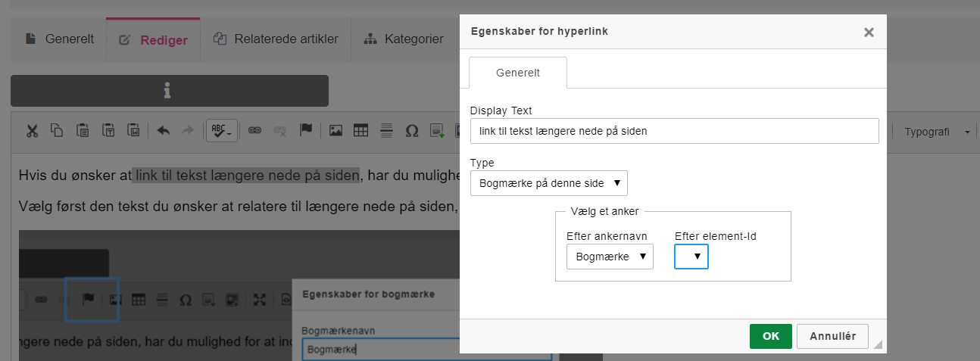Click the Annullér button
The image size is (980, 361).
click(832, 336)
